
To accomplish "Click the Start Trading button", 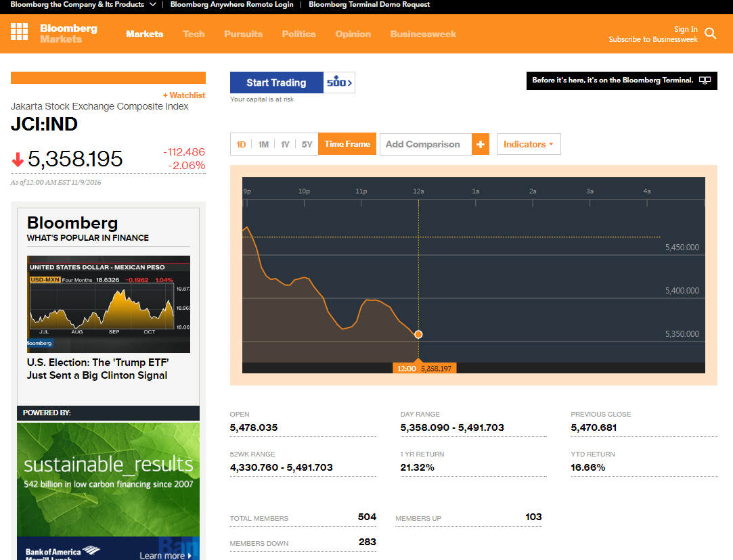I will pyautogui.click(x=276, y=83).
